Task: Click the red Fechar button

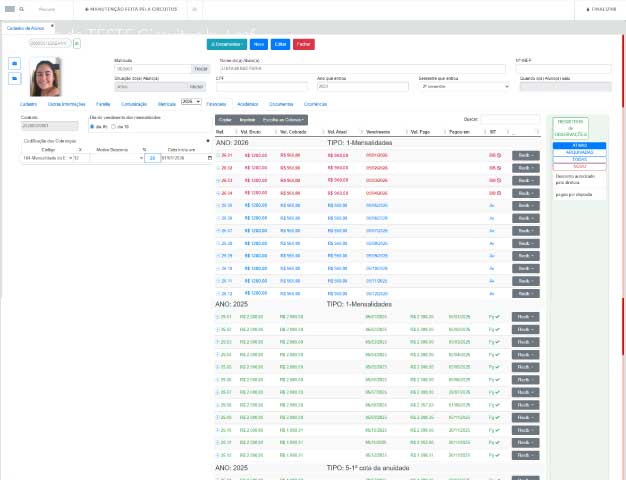Action: (x=304, y=44)
